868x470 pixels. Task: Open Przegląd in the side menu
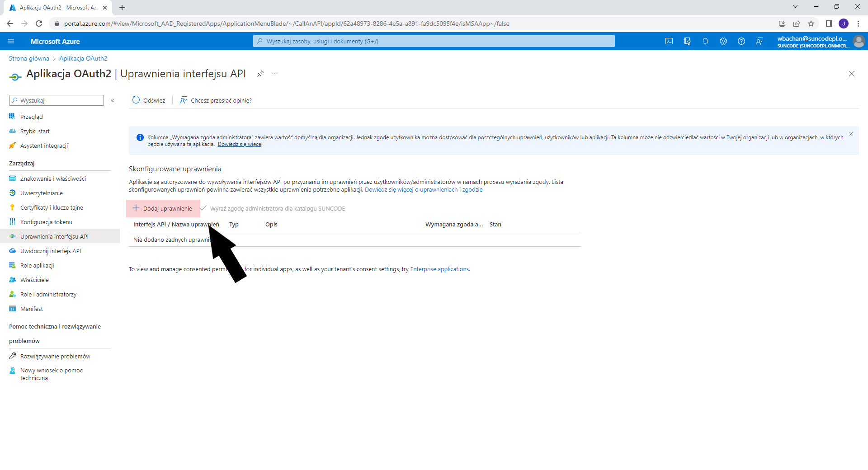tap(32, 117)
